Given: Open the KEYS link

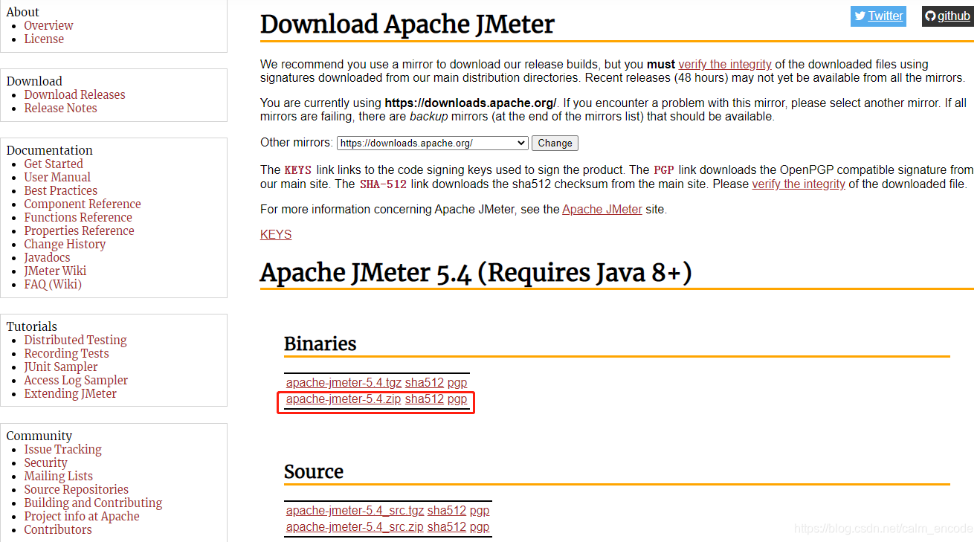Looking at the screenshot, I should click(276, 235).
